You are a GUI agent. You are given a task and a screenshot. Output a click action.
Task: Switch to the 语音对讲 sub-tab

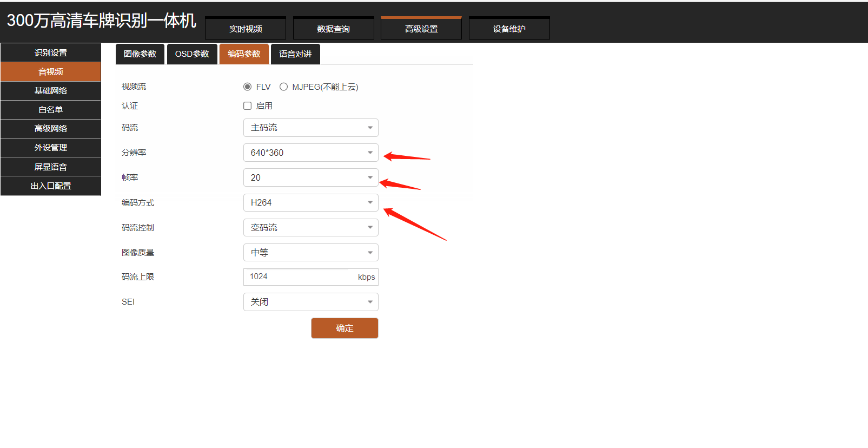point(295,54)
